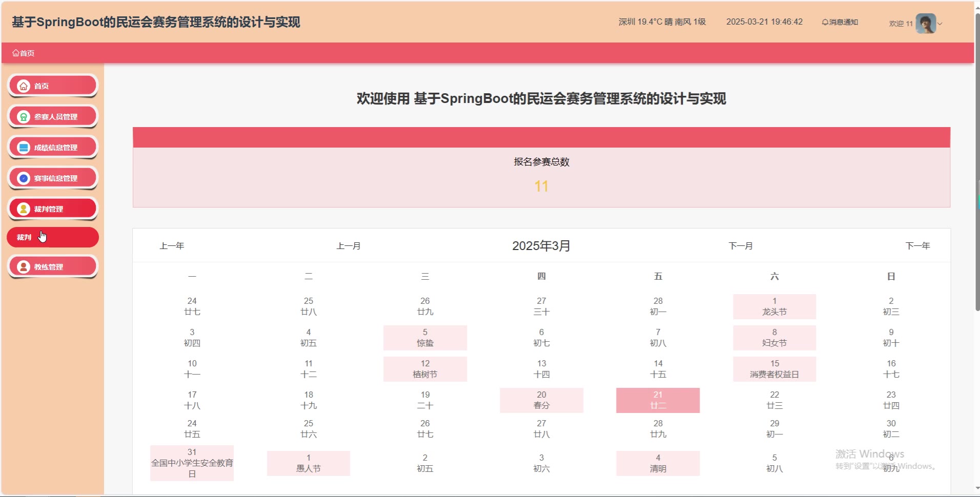This screenshot has height=497, width=980.
Task: Select calendar date 27 三十
Action: coord(541,306)
